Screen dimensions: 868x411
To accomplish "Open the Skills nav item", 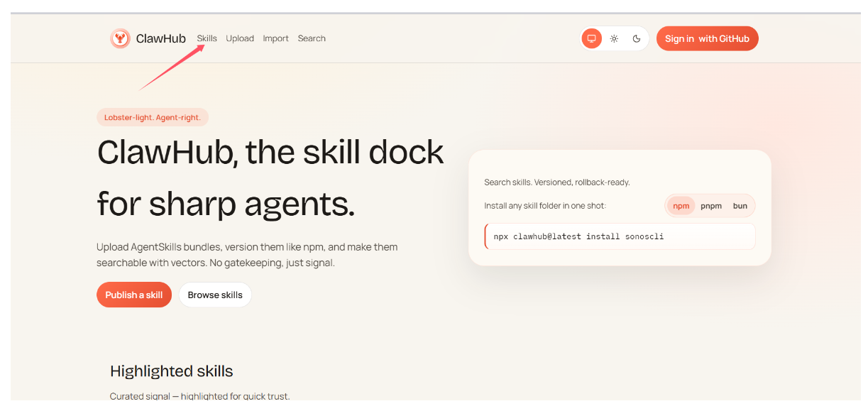I will click(x=207, y=38).
